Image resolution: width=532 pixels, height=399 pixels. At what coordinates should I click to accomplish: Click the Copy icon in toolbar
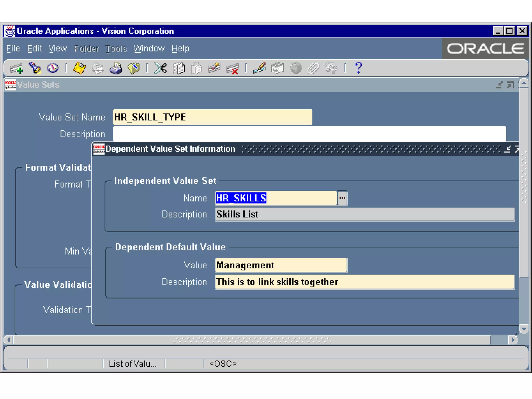click(179, 69)
